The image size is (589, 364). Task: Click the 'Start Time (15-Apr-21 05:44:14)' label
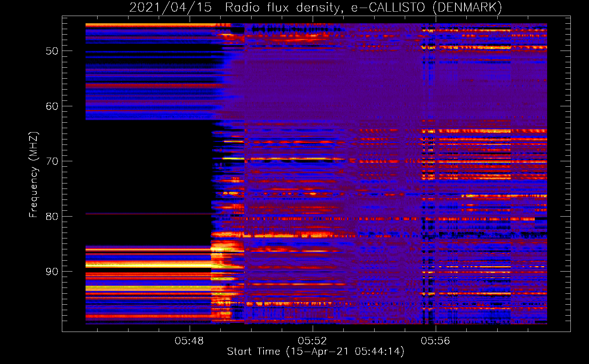[x=316, y=352]
